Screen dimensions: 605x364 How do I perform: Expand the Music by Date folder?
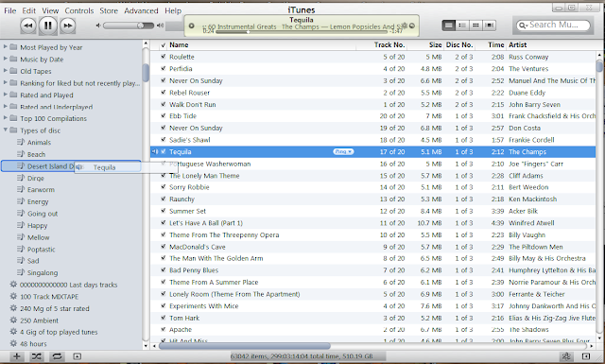[6, 59]
